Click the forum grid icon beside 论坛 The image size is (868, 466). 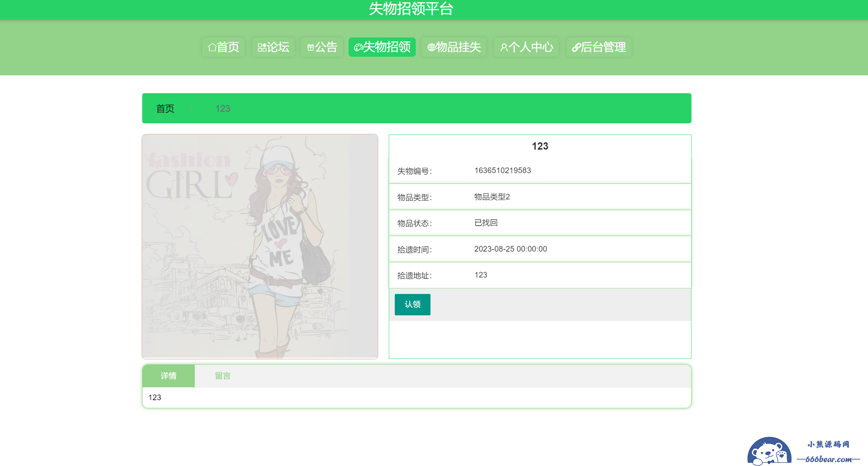point(262,47)
